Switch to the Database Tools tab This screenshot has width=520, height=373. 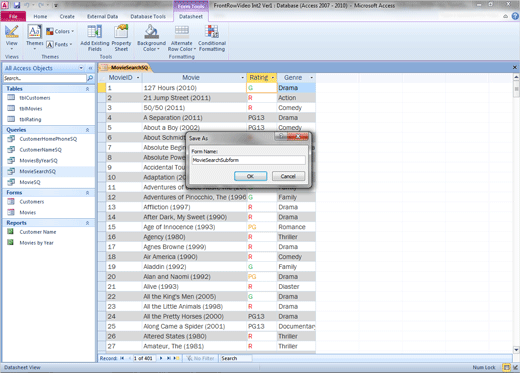[148, 16]
